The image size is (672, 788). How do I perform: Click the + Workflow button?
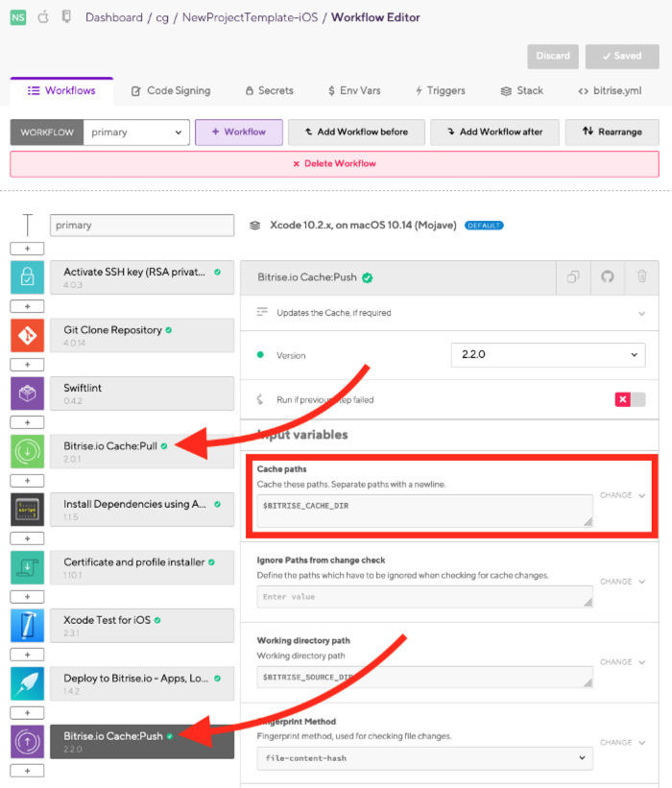tap(239, 132)
